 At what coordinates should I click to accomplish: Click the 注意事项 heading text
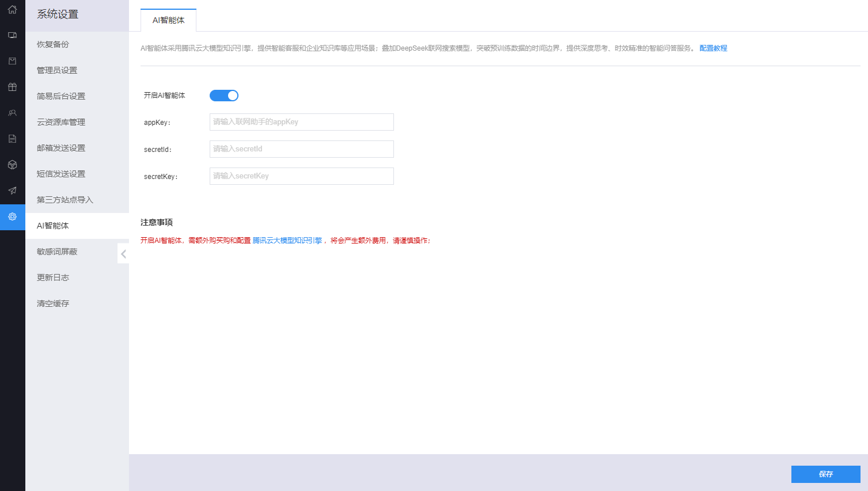(x=157, y=222)
